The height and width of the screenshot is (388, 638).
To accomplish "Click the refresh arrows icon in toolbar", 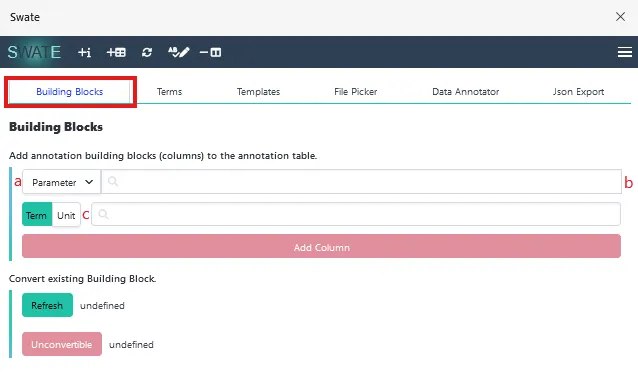I will [147, 52].
